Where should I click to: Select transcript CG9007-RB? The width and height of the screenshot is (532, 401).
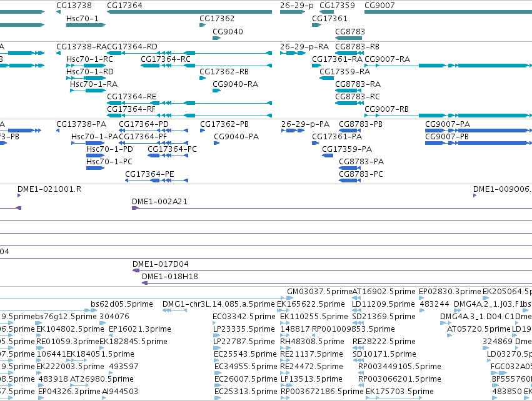448,116
